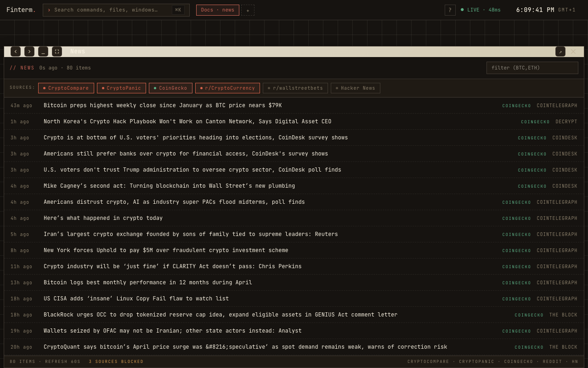Enable the r/wallstreetbets source

click(x=295, y=88)
